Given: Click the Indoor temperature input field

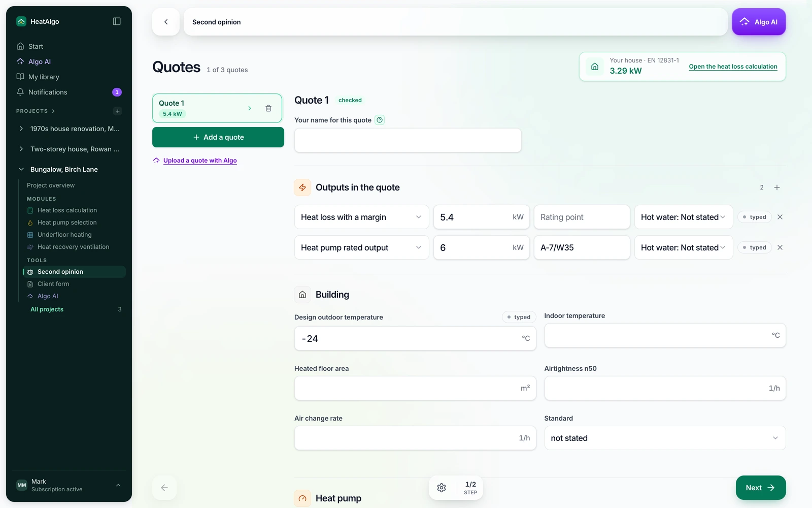Looking at the screenshot, I should 665,335.
